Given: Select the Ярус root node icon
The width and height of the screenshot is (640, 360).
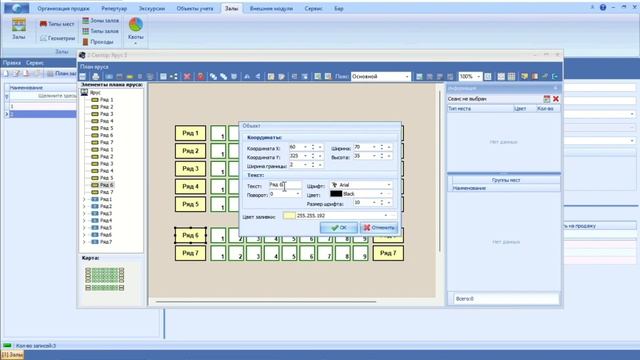Looking at the screenshot, I should (x=84, y=93).
